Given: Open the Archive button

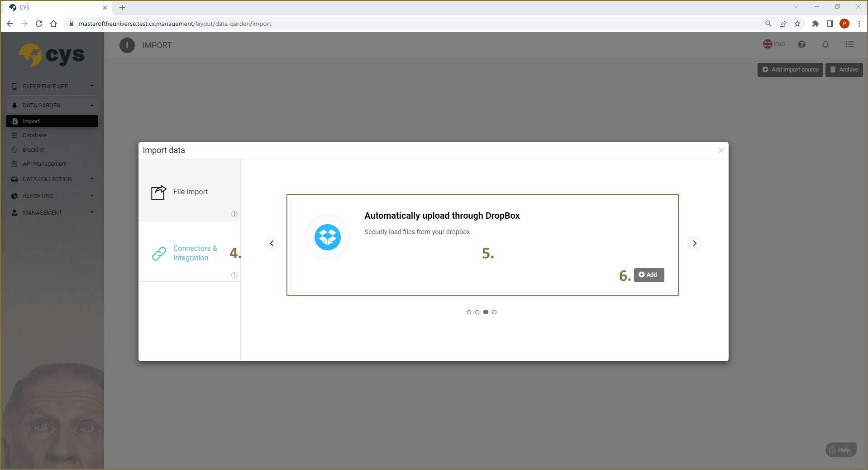Looking at the screenshot, I should click(x=844, y=70).
